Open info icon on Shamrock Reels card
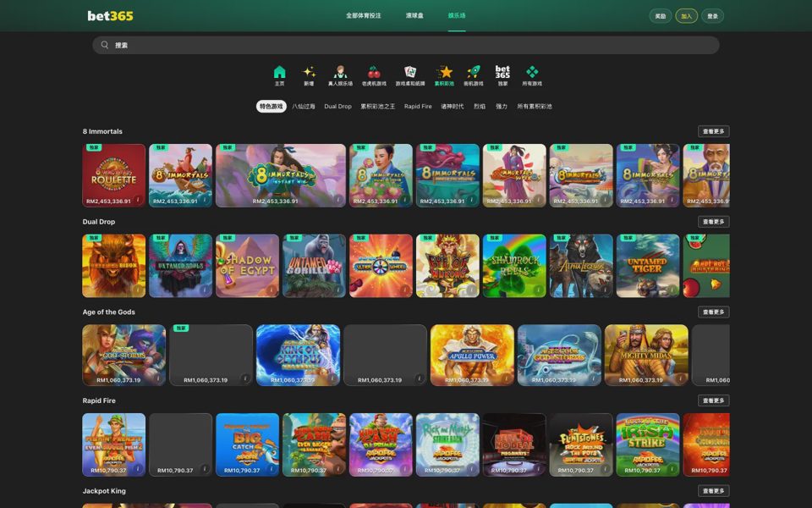 tap(539, 290)
